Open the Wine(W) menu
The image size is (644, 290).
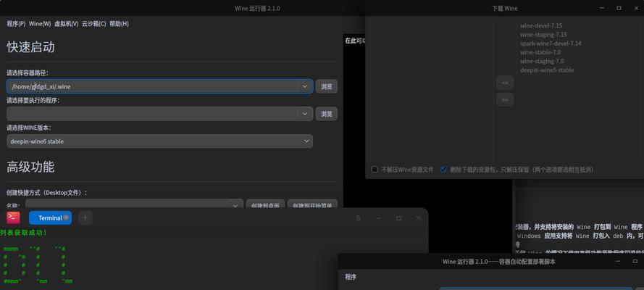click(x=40, y=24)
